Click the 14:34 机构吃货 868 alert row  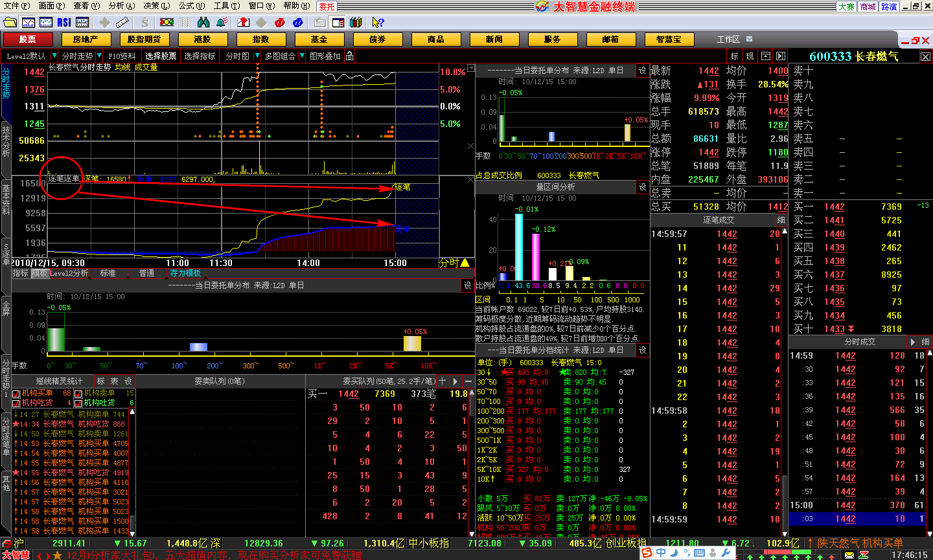[x=69, y=424]
